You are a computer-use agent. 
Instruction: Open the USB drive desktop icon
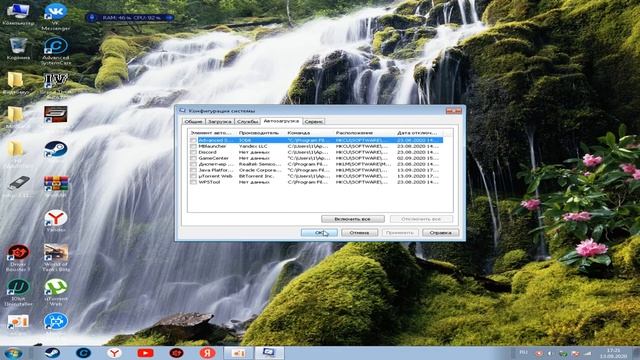pos(18,186)
